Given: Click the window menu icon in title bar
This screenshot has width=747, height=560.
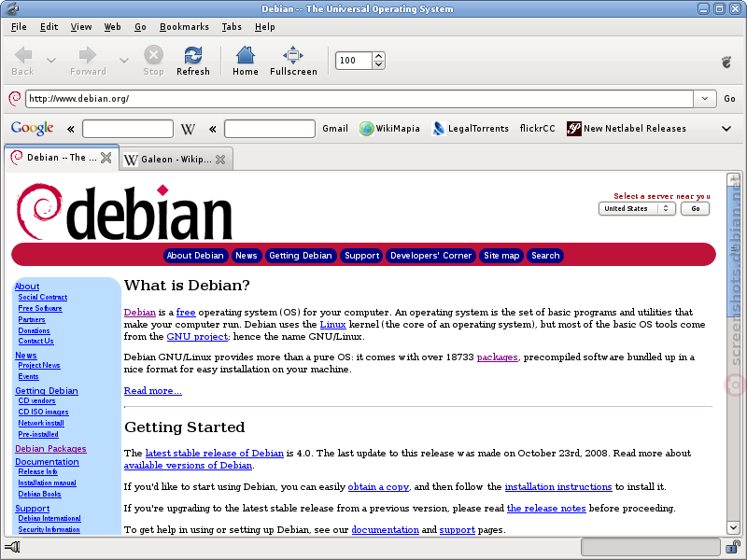Looking at the screenshot, I should tap(12, 8).
